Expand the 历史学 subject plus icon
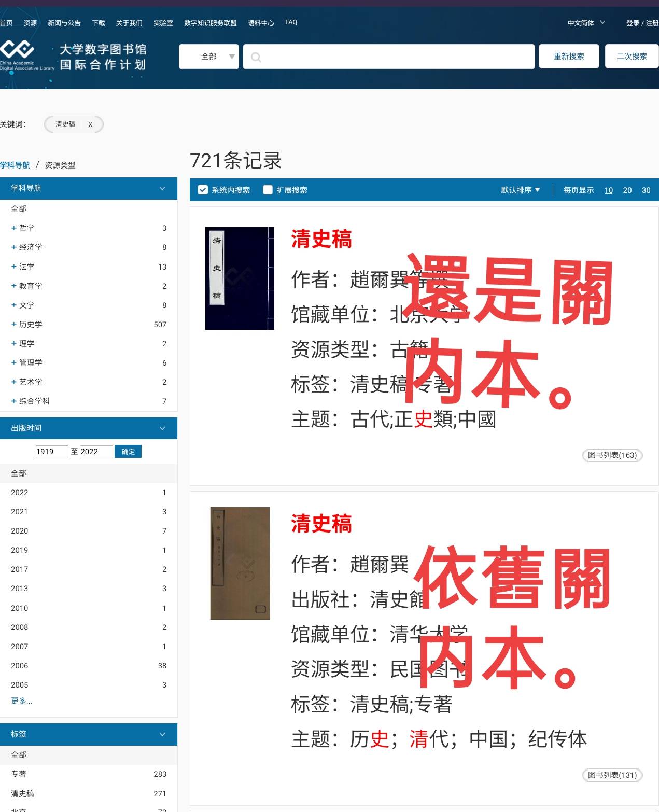 (x=14, y=324)
